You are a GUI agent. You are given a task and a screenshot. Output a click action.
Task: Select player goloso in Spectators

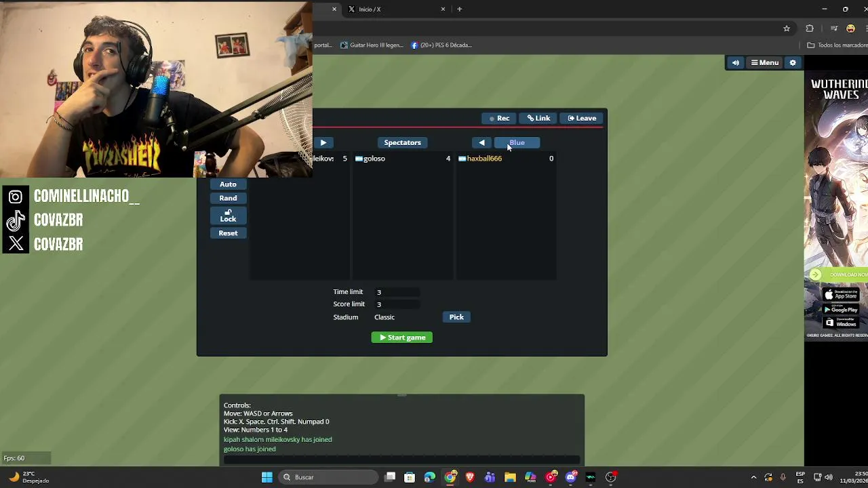click(403, 159)
